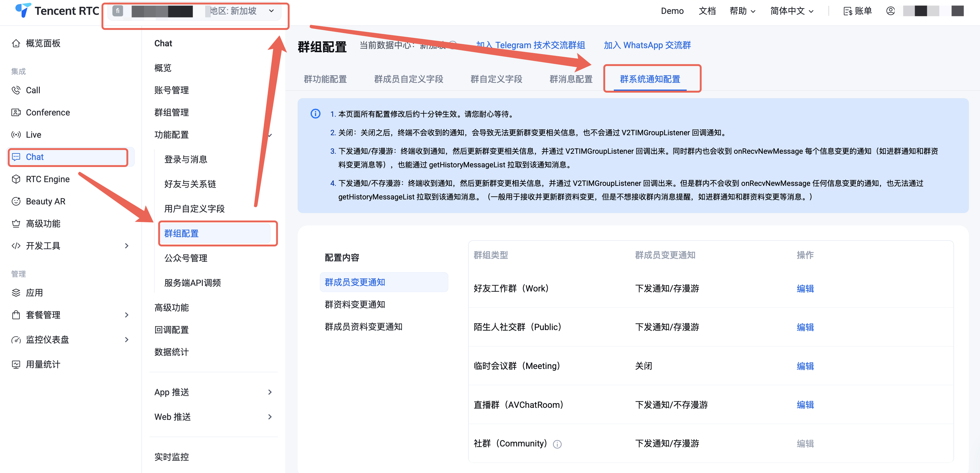The image size is (980, 473).
Task: Click the Conference icon in sidebar
Action: coord(16,112)
